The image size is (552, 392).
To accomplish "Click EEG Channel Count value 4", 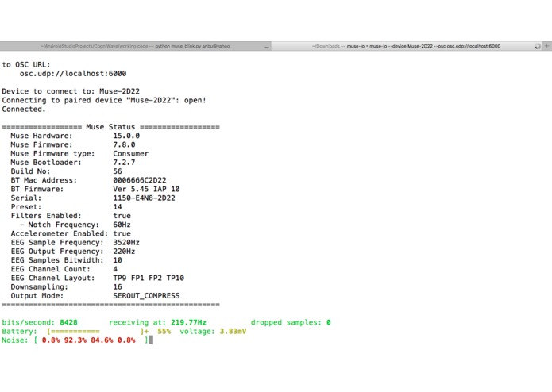I will click(x=115, y=269).
